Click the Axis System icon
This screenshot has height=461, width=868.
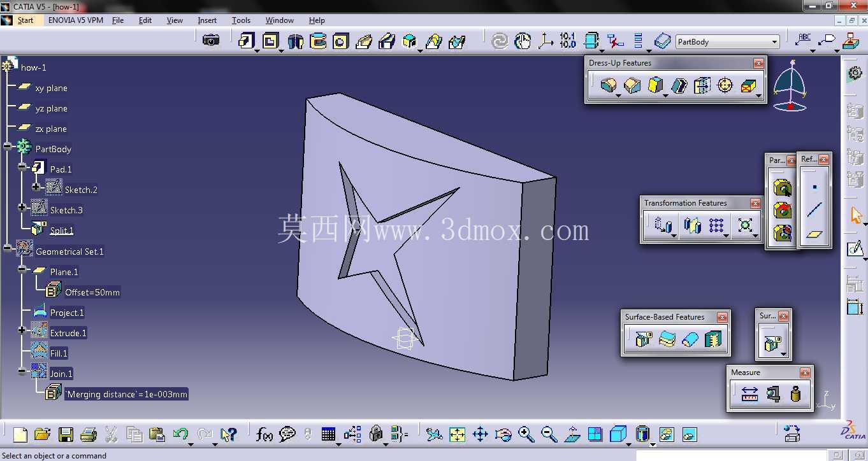[546, 41]
